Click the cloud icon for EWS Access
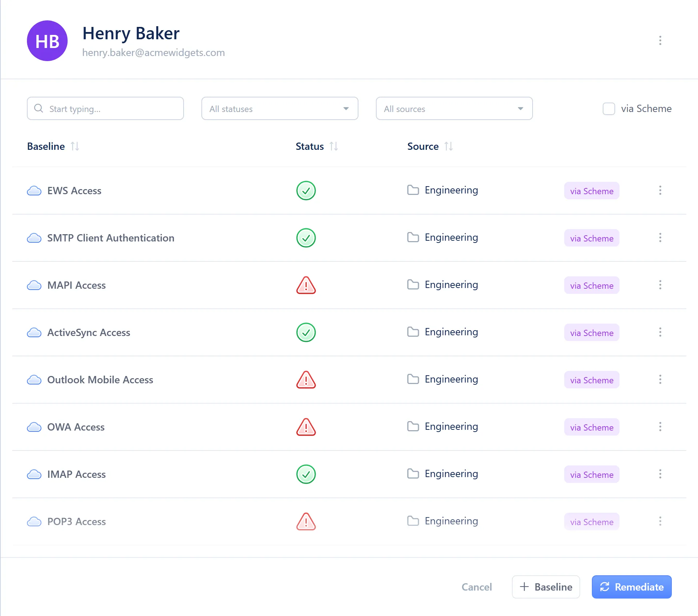This screenshot has width=698, height=616. click(x=34, y=191)
